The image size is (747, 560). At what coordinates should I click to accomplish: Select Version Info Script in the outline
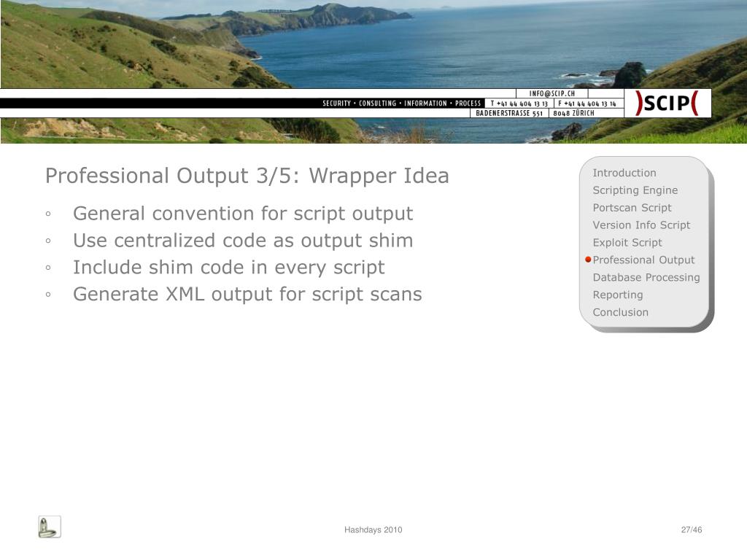(x=641, y=225)
